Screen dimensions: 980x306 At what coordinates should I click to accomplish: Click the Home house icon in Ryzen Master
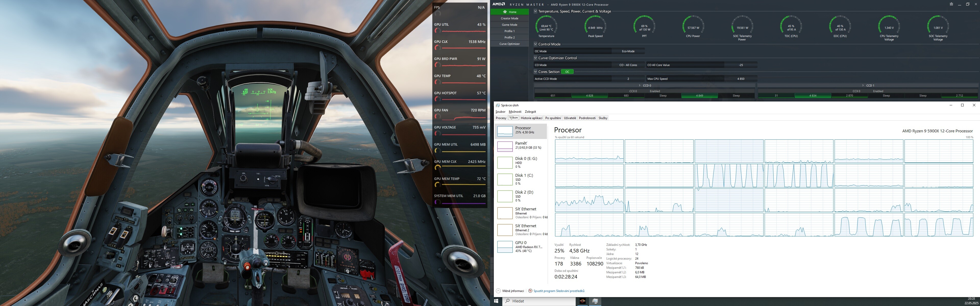point(505,12)
